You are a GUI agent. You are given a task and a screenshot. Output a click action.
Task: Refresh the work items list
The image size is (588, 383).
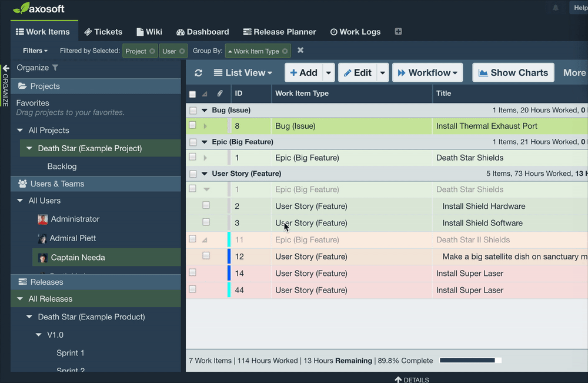198,73
